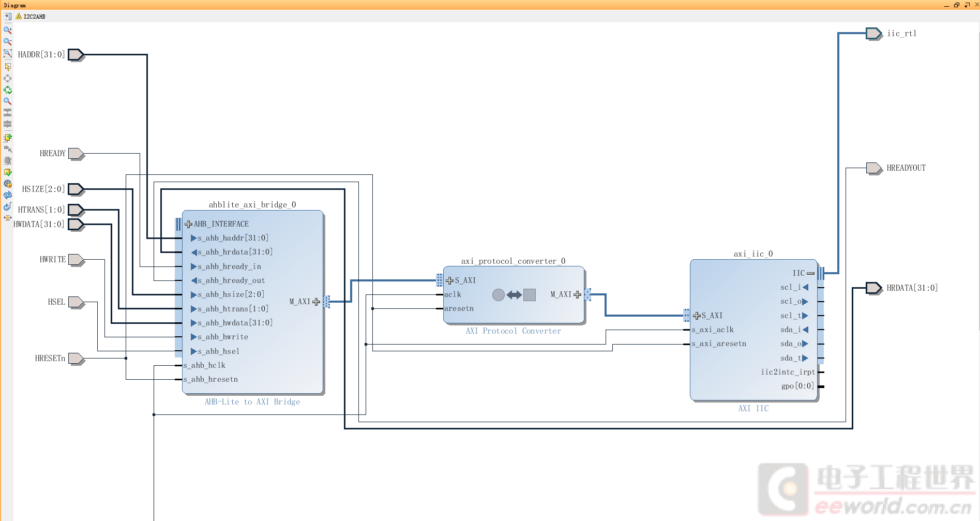980x521 pixels.
Task: Select the s_ahb_hwdata[31:0] pin
Action: (x=232, y=323)
